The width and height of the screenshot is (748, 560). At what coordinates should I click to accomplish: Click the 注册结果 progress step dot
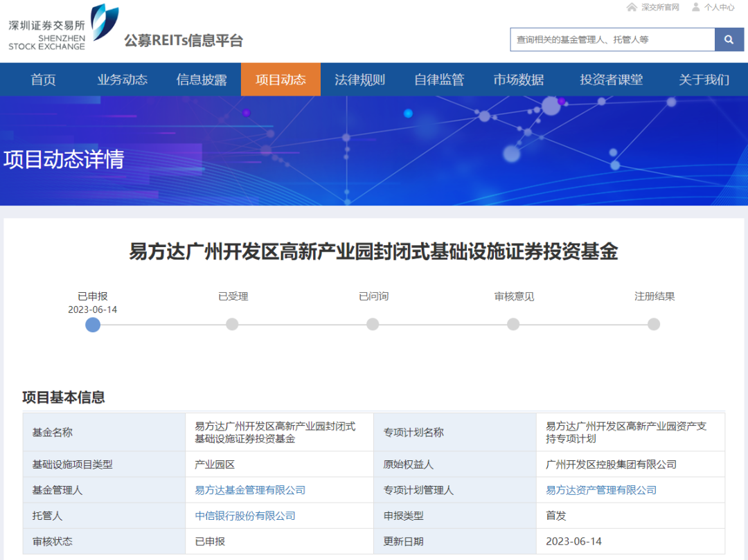pyautogui.click(x=654, y=325)
